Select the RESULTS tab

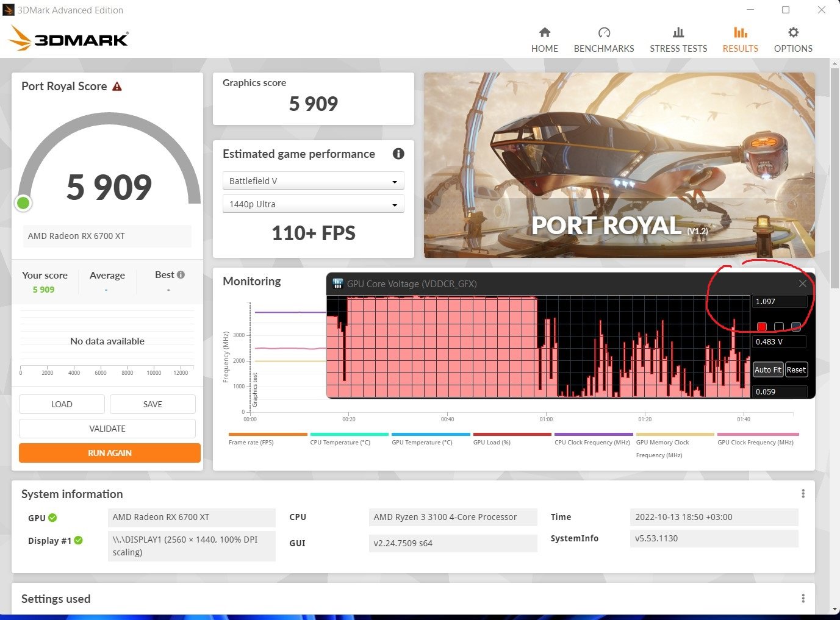pos(740,40)
